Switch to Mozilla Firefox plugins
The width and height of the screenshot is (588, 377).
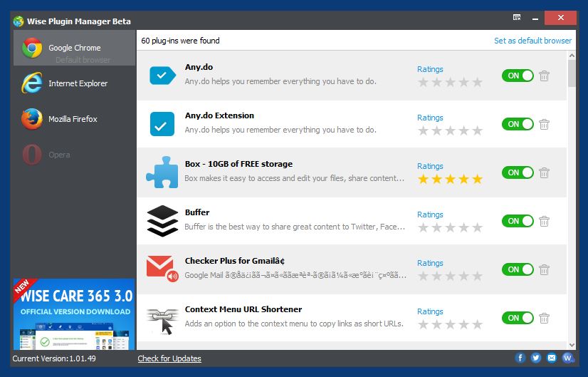tap(74, 119)
